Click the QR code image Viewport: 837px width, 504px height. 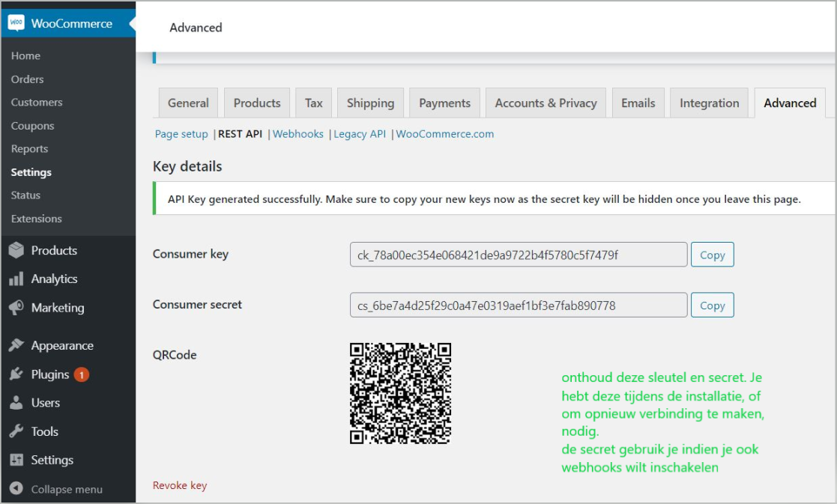click(x=400, y=393)
